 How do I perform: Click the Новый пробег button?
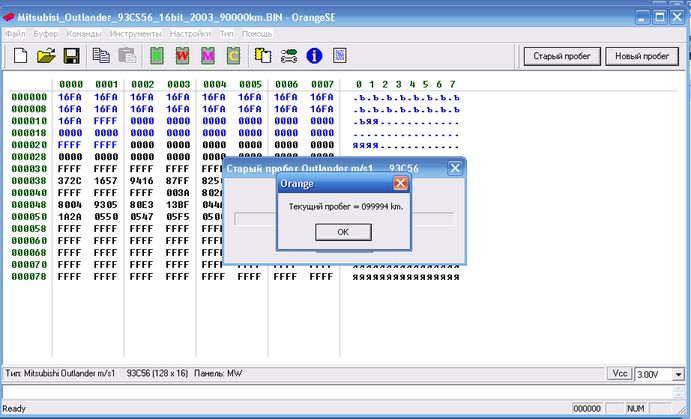(x=641, y=56)
